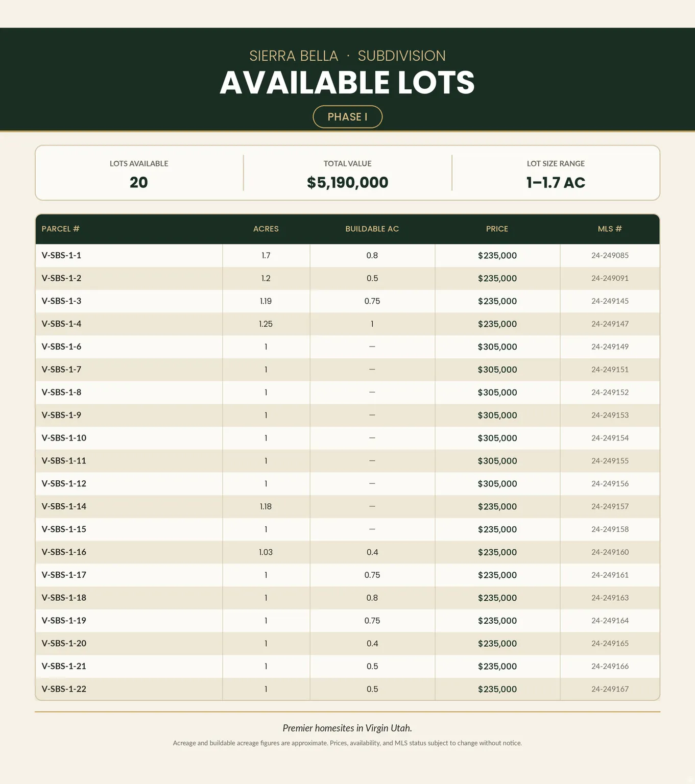Viewport: 695px width, 784px height.
Task: Select the PARCEL # column header
Action: click(x=60, y=229)
